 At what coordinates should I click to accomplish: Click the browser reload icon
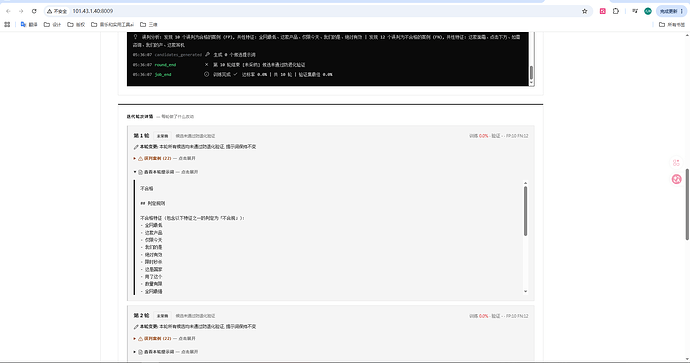(x=34, y=11)
